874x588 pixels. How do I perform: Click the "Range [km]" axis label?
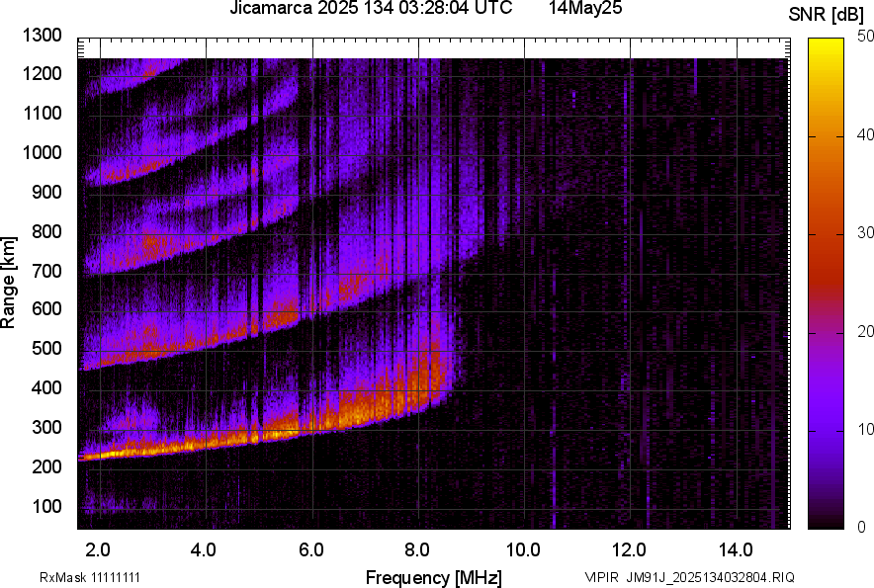pos(8,283)
